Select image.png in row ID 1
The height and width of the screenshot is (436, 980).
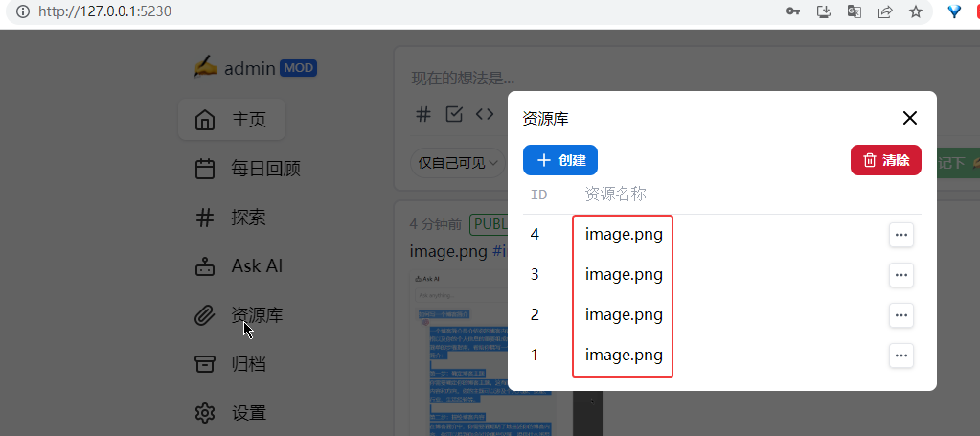point(624,356)
